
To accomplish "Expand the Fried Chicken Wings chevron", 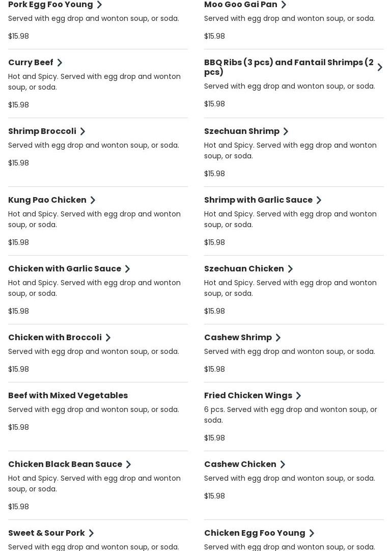I will pyautogui.click(x=298, y=396).
